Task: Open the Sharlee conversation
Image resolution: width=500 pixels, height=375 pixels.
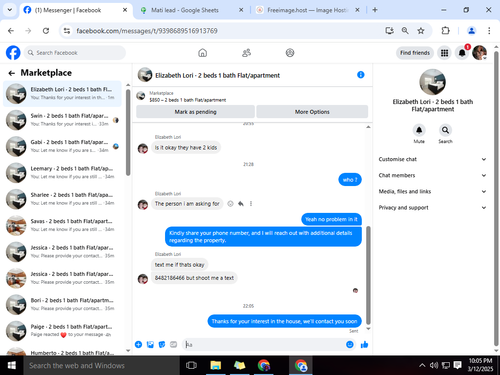Action: (62, 199)
